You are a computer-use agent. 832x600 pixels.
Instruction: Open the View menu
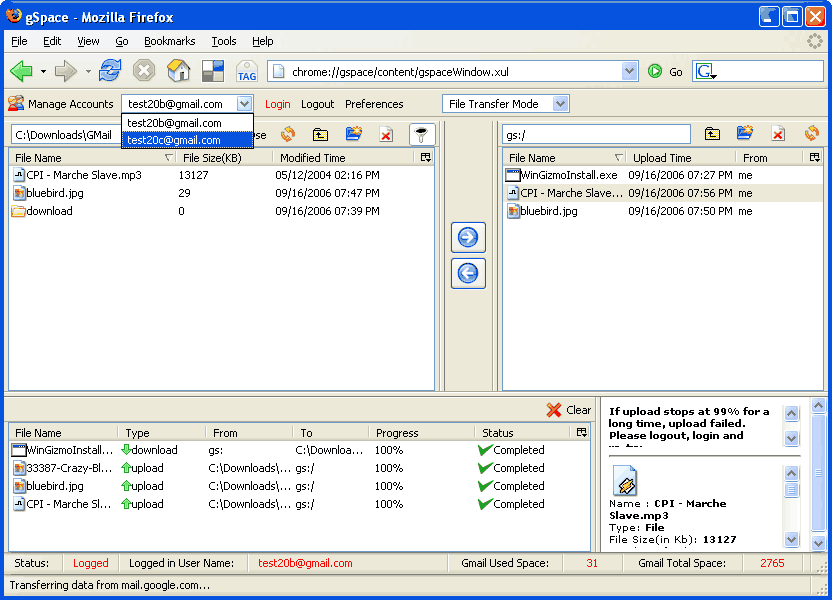(x=88, y=41)
